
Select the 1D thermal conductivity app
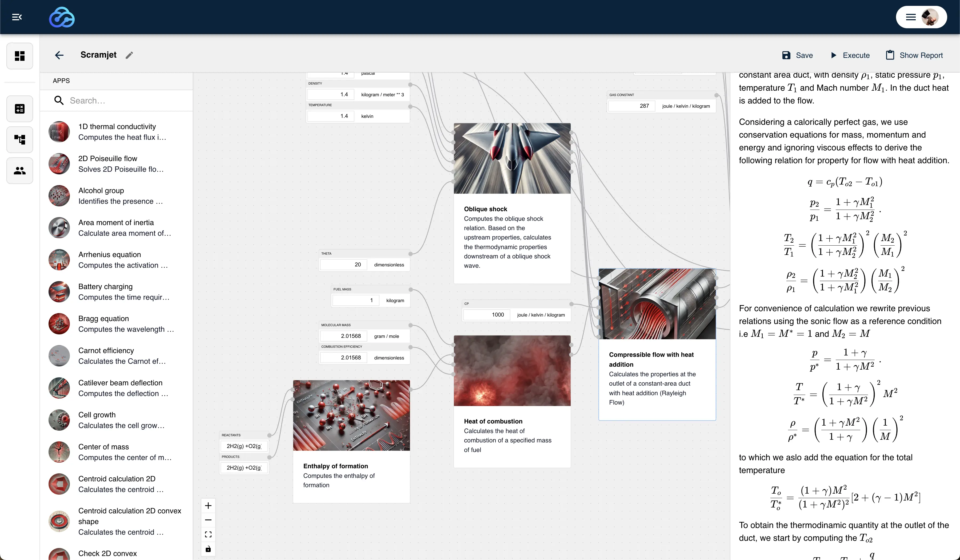click(x=117, y=132)
